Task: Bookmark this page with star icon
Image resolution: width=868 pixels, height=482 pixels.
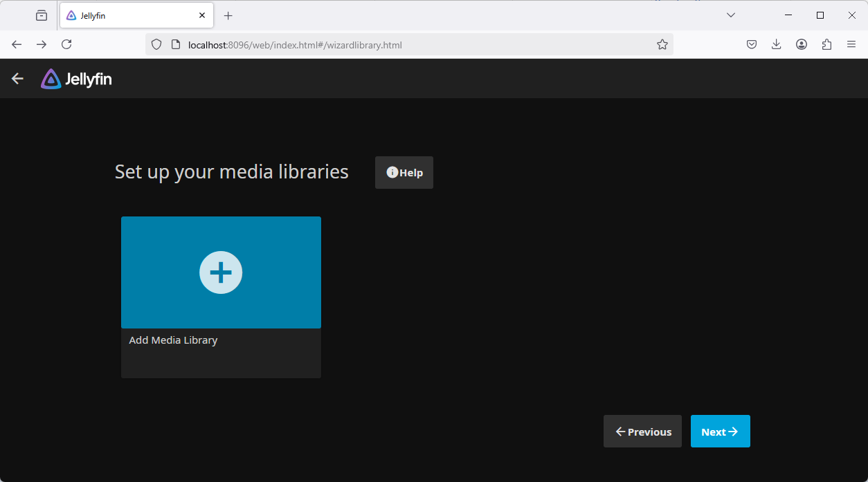Action: 662,45
